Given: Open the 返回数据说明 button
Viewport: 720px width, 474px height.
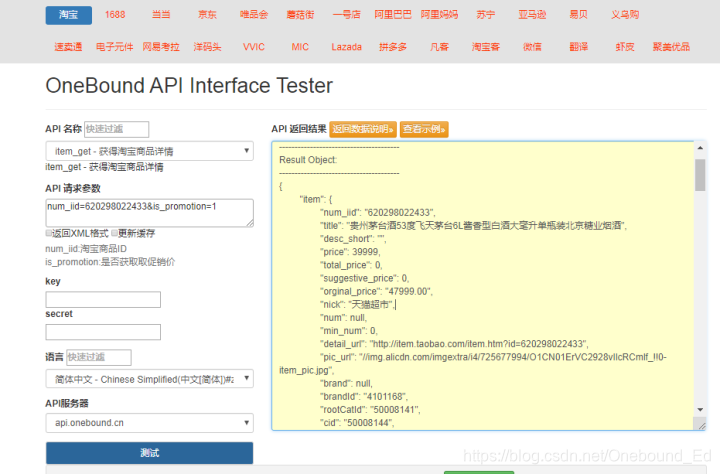Looking at the screenshot, I should click(363, 129).
